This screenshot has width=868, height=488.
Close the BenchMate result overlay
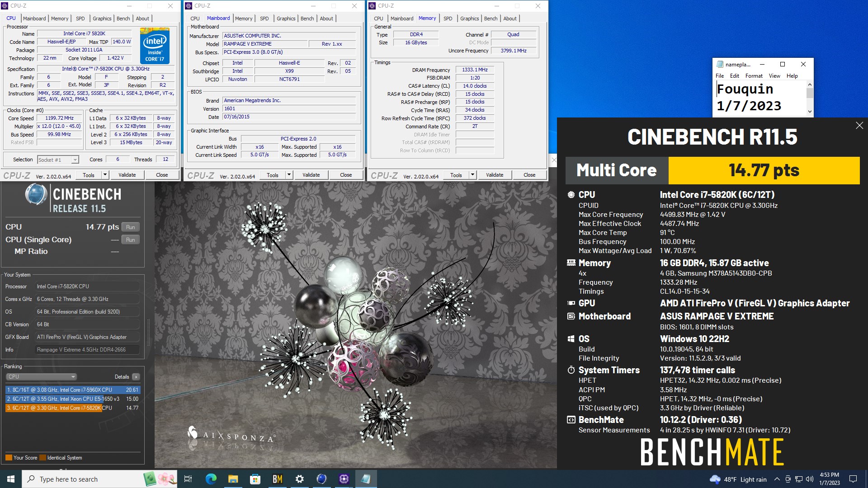pos(859,126)
